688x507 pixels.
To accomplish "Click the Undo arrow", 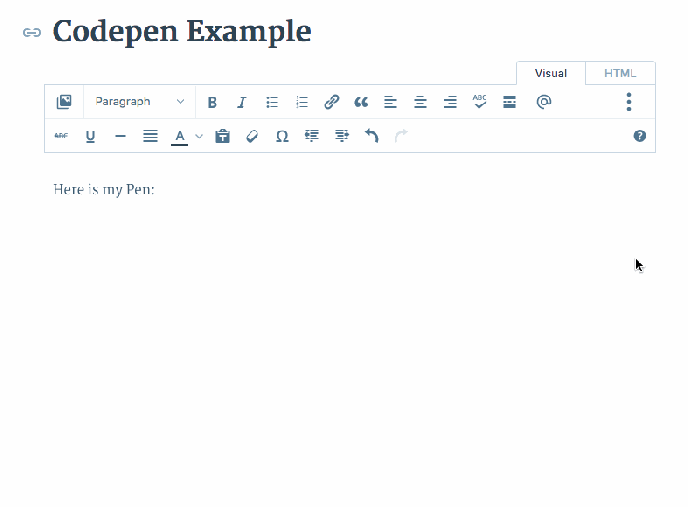I will pyautogui.click(x=371, y=136).
